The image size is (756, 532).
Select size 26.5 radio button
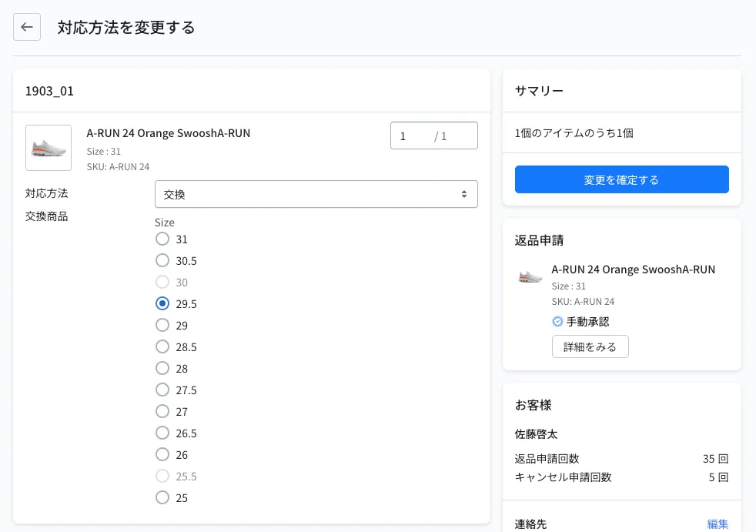[162, 433]
